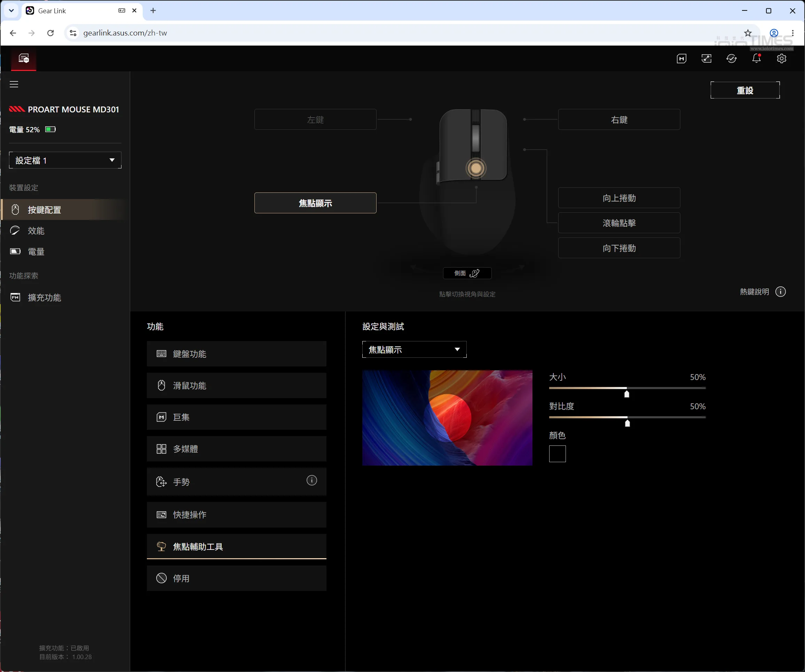The height and width of the screenshot is (672, 805).
Task: Click the 熱鍵說明 info icon
Action: click(781, 292)
